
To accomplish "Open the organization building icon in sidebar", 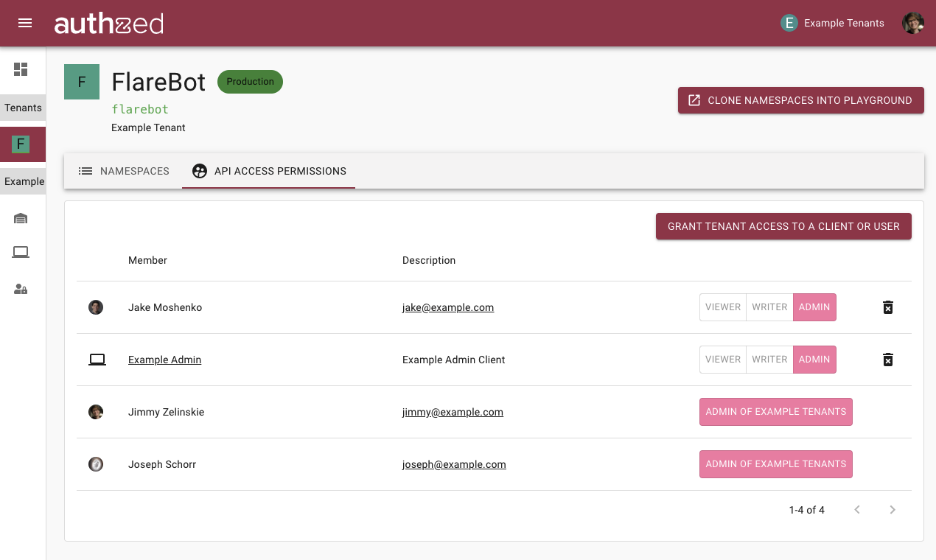I will point(21,218).
